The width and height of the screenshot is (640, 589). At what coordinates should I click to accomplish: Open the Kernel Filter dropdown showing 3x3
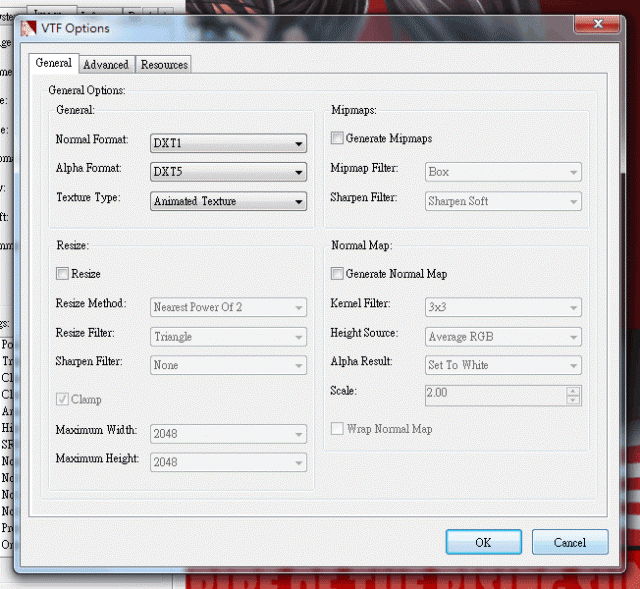503,307
